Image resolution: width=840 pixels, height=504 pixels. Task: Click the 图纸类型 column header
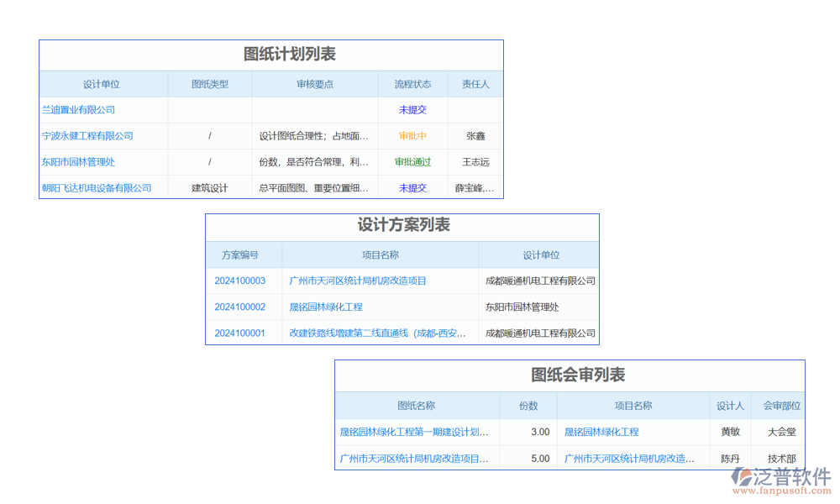(x=210, y=84)
